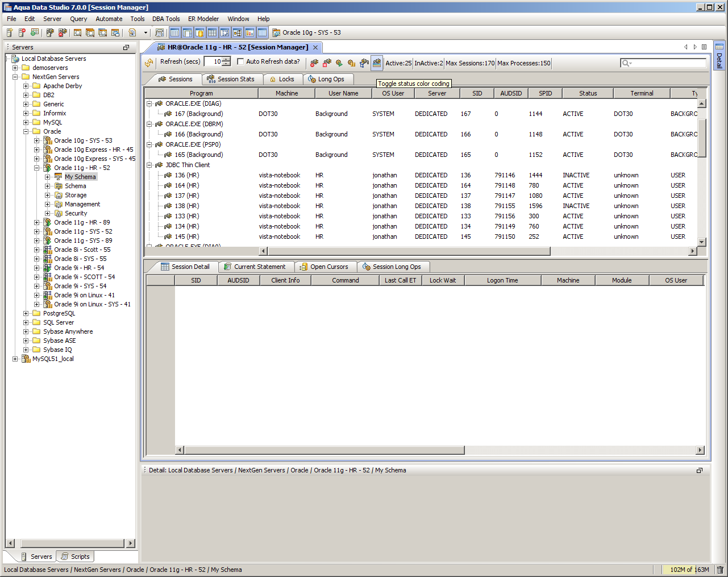Collapse the ORACLE.EXE (DIAG) session group
The image size is (728, 577).
[149, 103]
